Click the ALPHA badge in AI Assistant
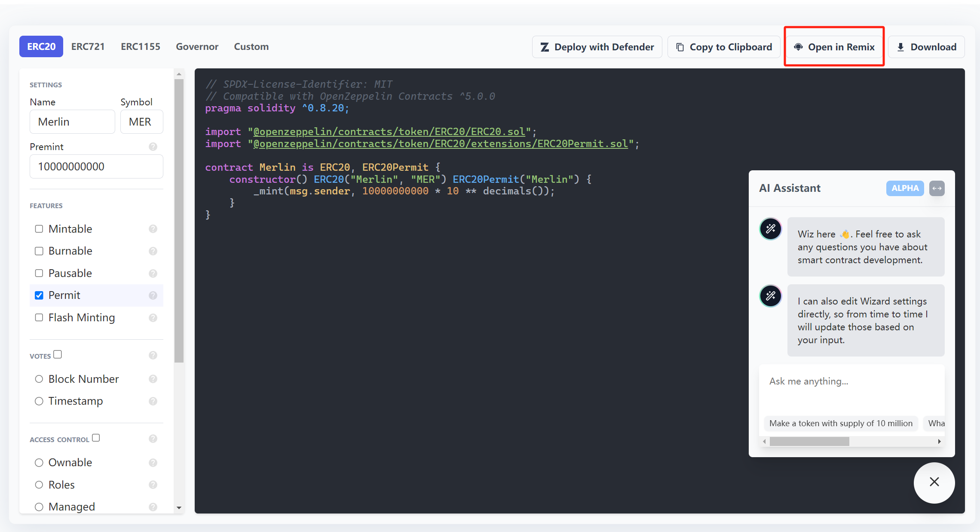980x532 pixels. tap(905, 188)
